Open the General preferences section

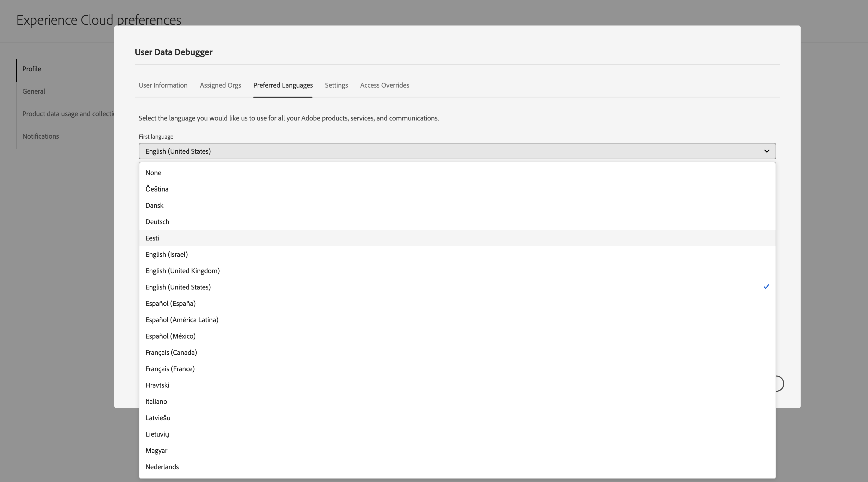click(34, 91)
